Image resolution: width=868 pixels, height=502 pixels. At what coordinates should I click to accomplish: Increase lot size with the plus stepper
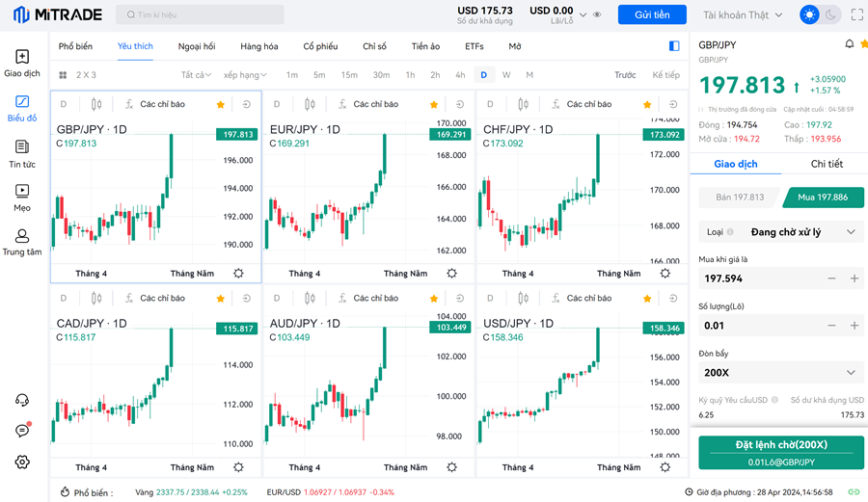pos(854,326)
